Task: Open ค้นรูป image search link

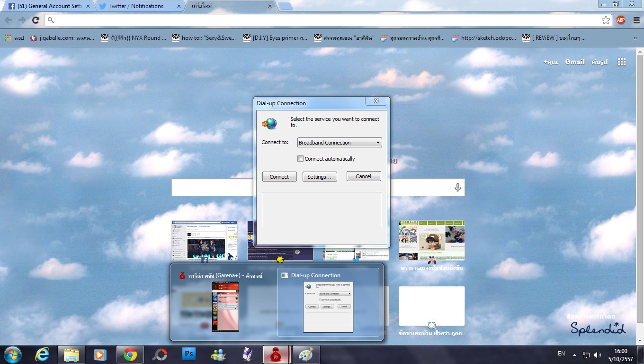Action: pyautogui.click(x=599, y=62)
